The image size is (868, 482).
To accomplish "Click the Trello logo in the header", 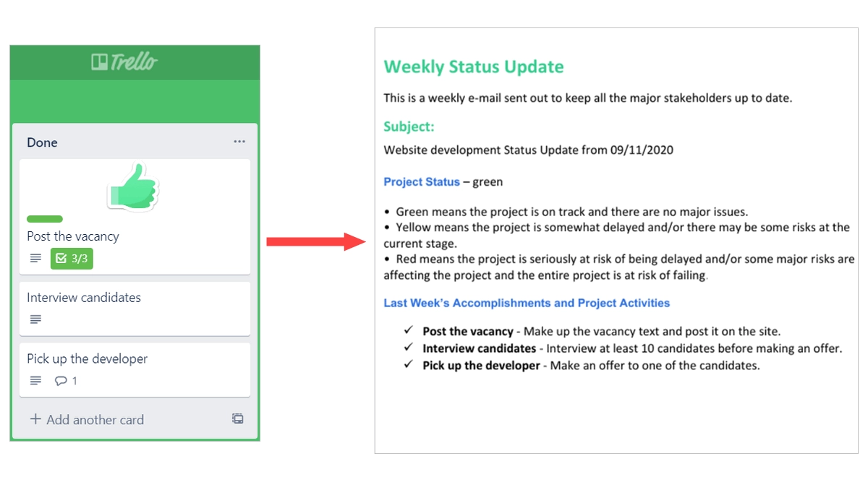I will 124,62.
